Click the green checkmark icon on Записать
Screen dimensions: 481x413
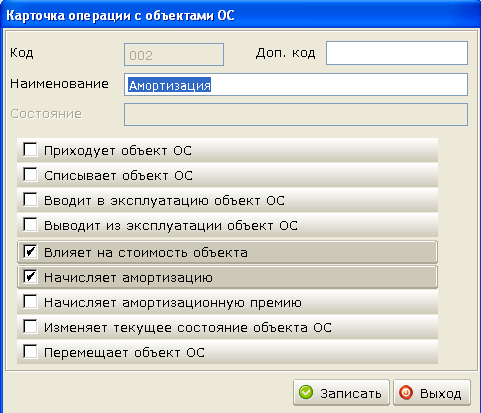[306, 392]
